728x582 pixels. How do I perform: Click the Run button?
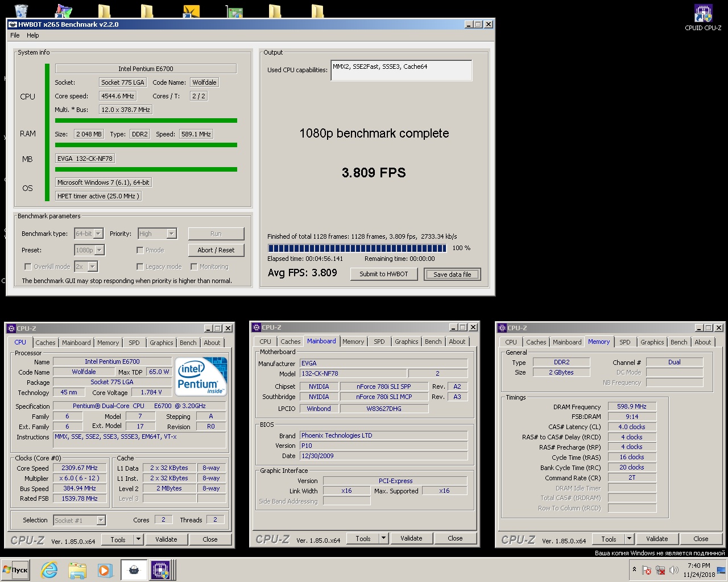(x=216, y=234)
